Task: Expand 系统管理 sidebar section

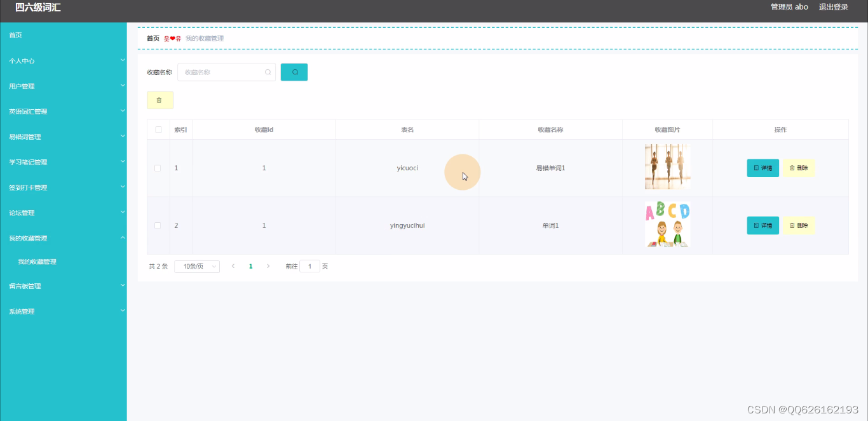Action: 64,312
